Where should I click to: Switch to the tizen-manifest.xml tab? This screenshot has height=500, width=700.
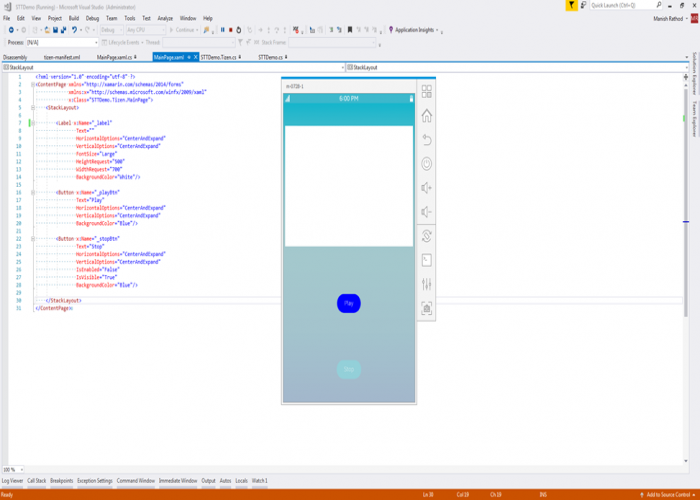(64, 57)
